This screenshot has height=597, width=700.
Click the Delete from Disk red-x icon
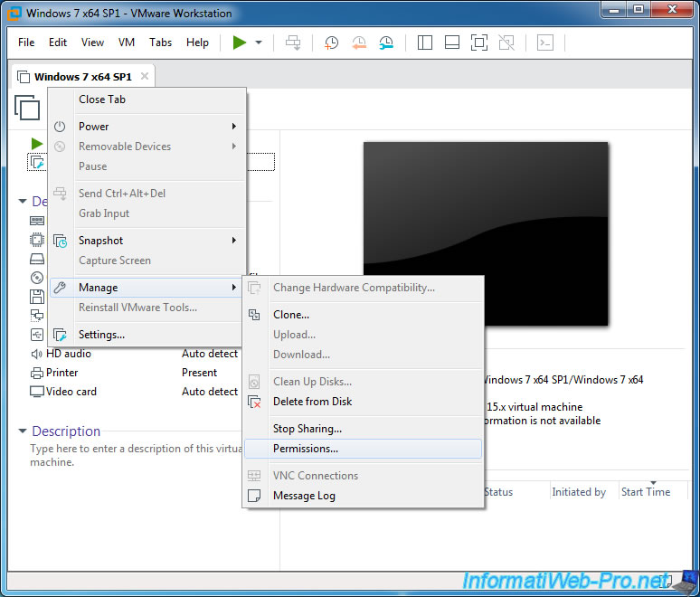(254, 402)
